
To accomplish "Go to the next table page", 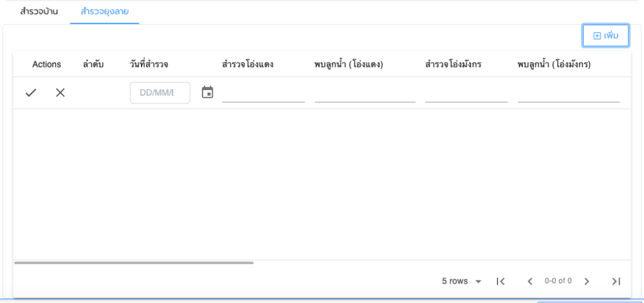I will pyautogui.click(x=587, y=281).
